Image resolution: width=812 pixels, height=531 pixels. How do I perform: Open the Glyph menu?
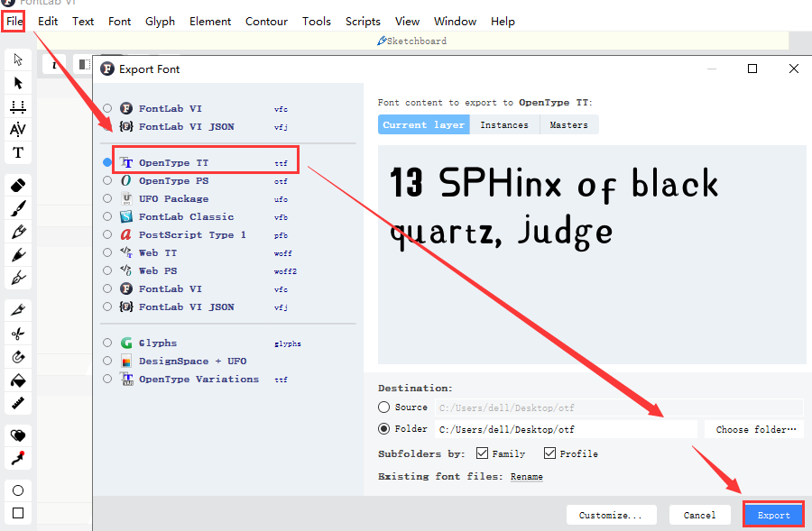coord(160,22)
